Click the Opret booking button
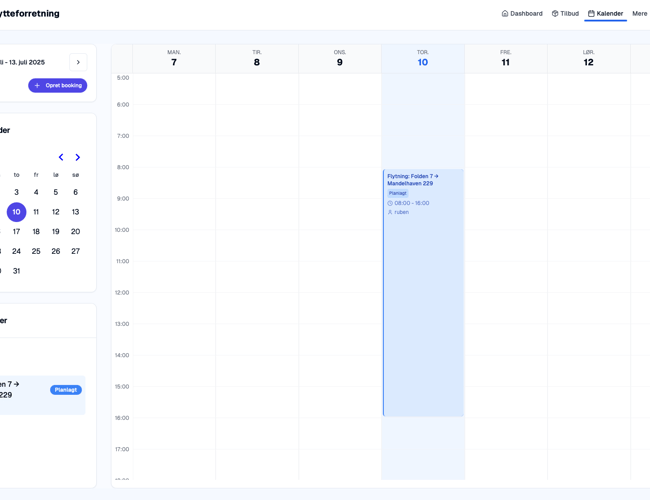This screenshot has width=650, height=500. (58, 85)
